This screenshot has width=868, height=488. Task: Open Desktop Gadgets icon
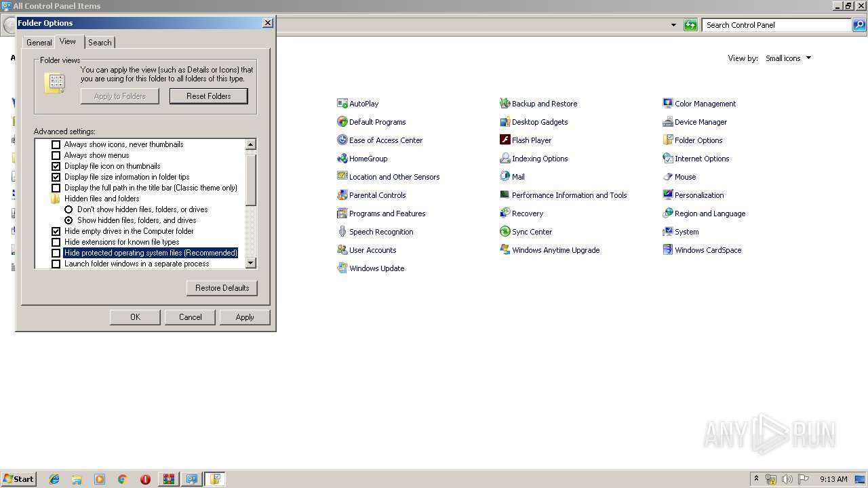(505, 122)
